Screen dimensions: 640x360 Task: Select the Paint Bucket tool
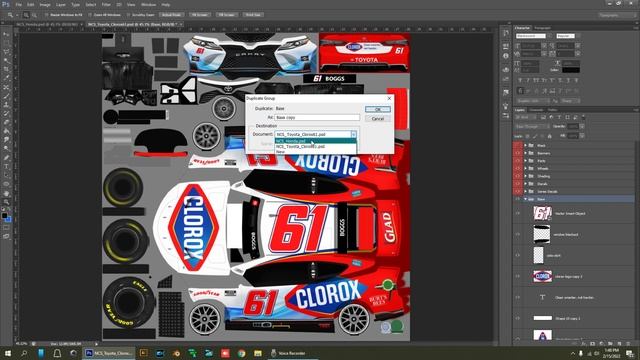(x=6, y=131)
